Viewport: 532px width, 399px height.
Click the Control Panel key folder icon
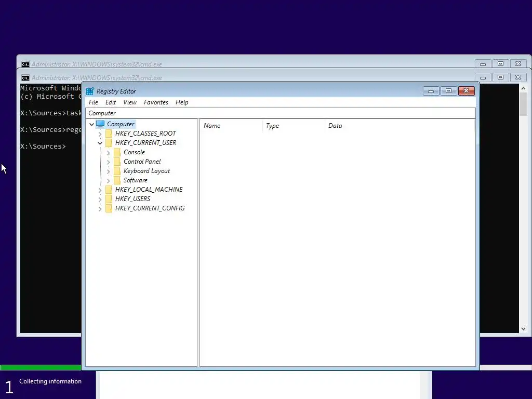(x=117, y=162)
